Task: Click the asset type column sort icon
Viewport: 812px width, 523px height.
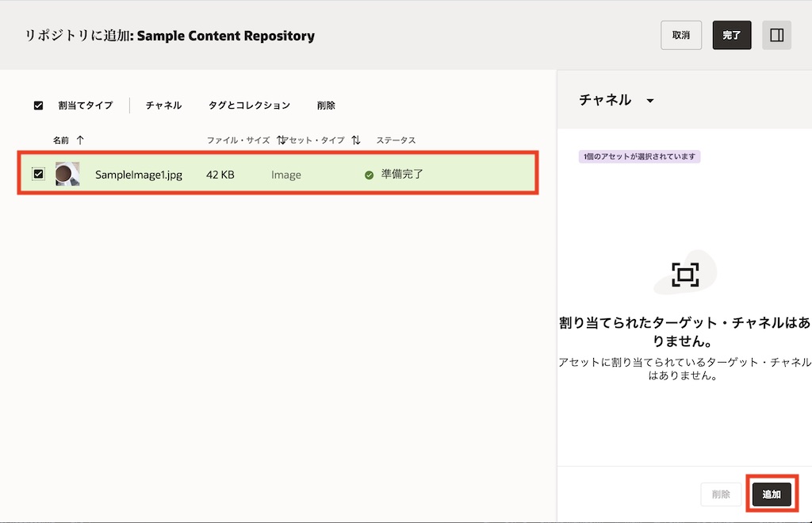Action: [x=356, y=140]
